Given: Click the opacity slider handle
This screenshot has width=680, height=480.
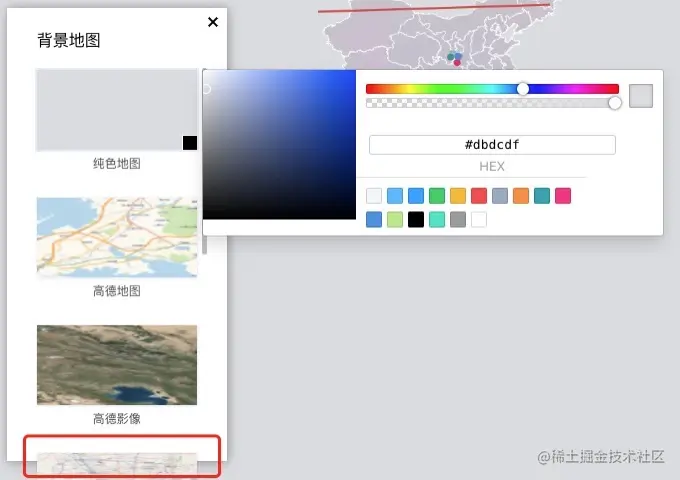Looking at the screenshot, I should [x=615, y=103].
